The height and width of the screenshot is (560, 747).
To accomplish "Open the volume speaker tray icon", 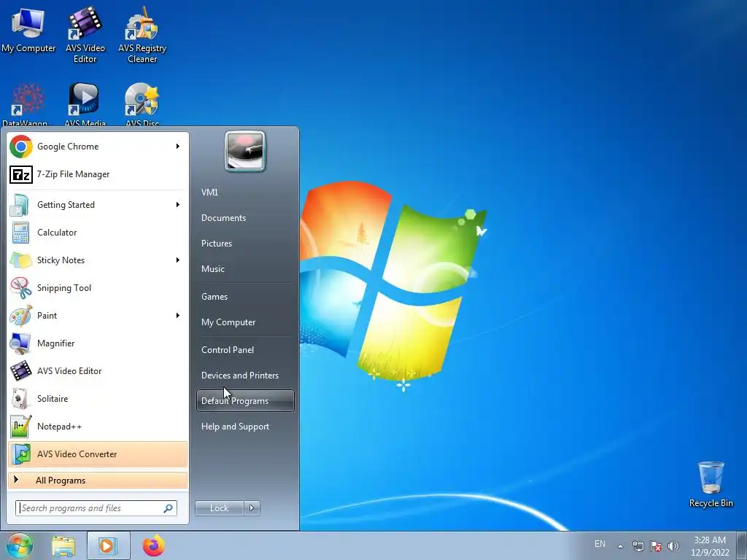I will pos(673,546).
